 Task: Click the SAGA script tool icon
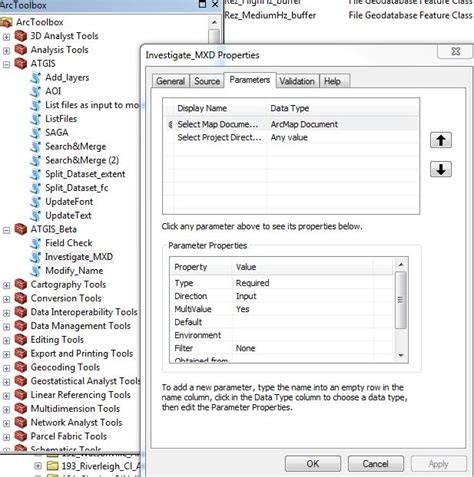35,133
